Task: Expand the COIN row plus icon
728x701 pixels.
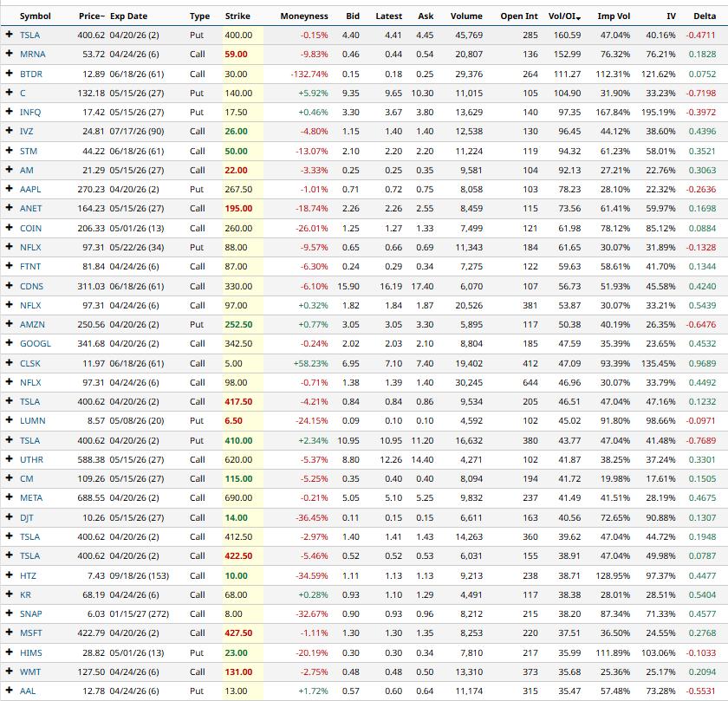Action: point(9,228)
